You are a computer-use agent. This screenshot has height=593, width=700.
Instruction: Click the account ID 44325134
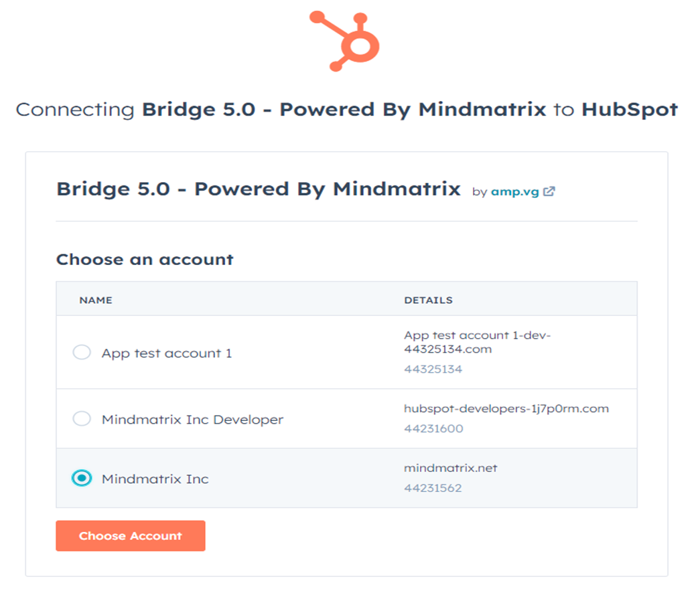[433, 369]
